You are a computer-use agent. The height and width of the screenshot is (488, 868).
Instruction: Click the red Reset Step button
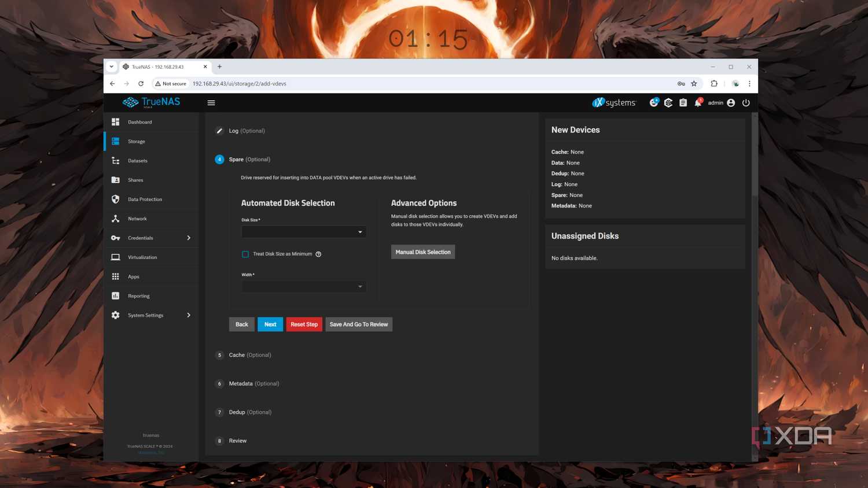(x=304, y=324)
